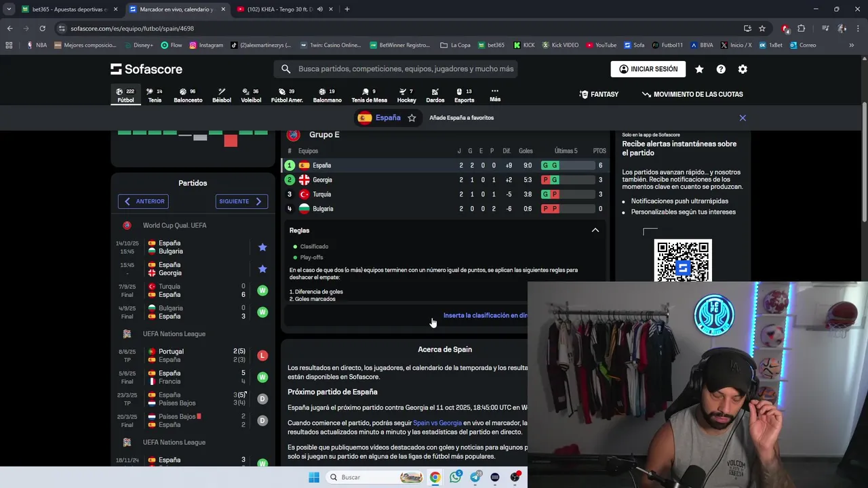Open Spain vs Georgia link in text

(x=437, y=423)
